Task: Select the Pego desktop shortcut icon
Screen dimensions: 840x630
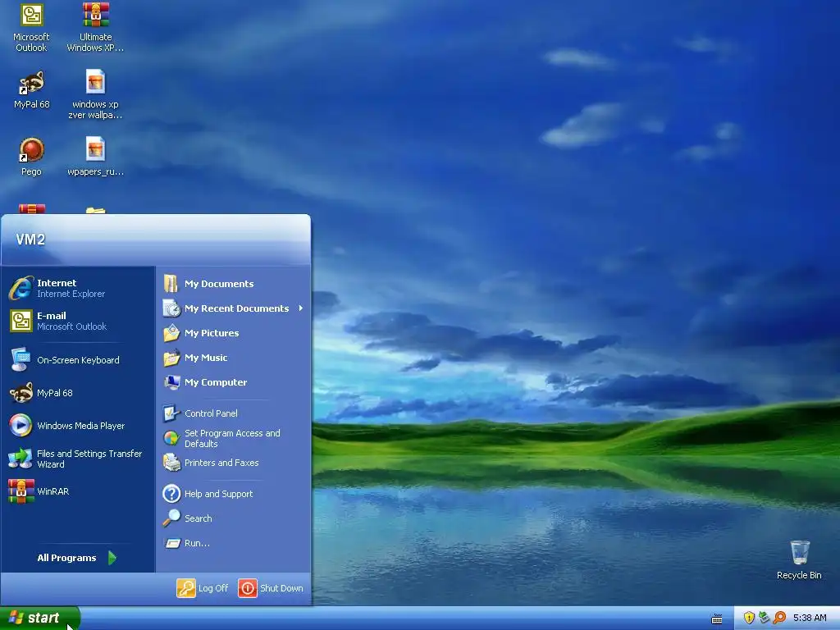Action: point(31,157)
